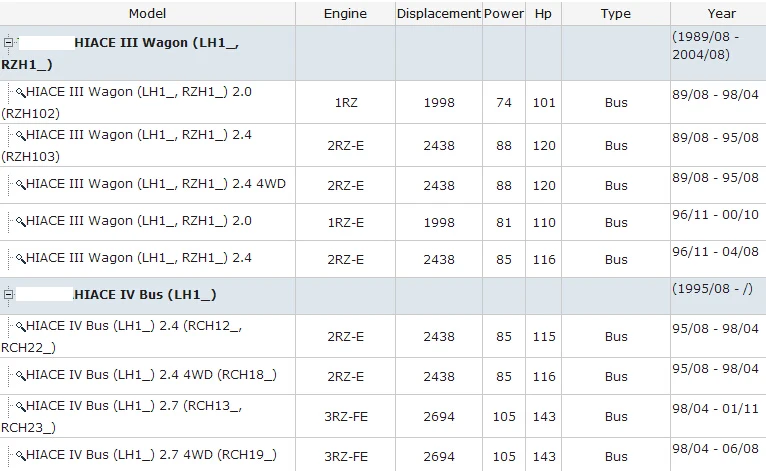
Task: Sort by the Model column header
Action: (148, 13)
